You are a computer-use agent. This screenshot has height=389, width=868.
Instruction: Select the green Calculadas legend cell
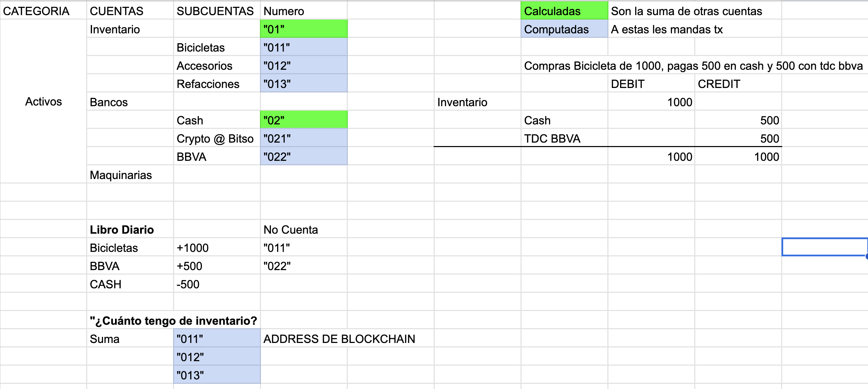pos(564,11)
